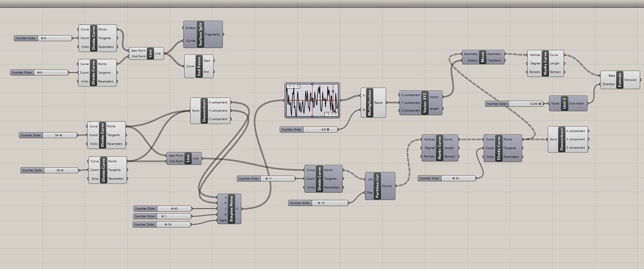644x269 pixels.
Task: Select the Extrude component
Action: (620, 80)
